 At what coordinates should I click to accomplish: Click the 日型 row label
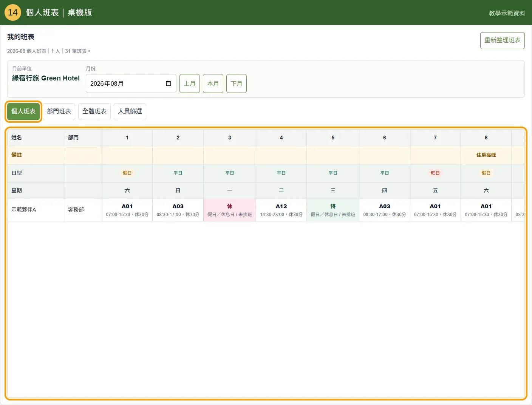(x=17, y=173)
